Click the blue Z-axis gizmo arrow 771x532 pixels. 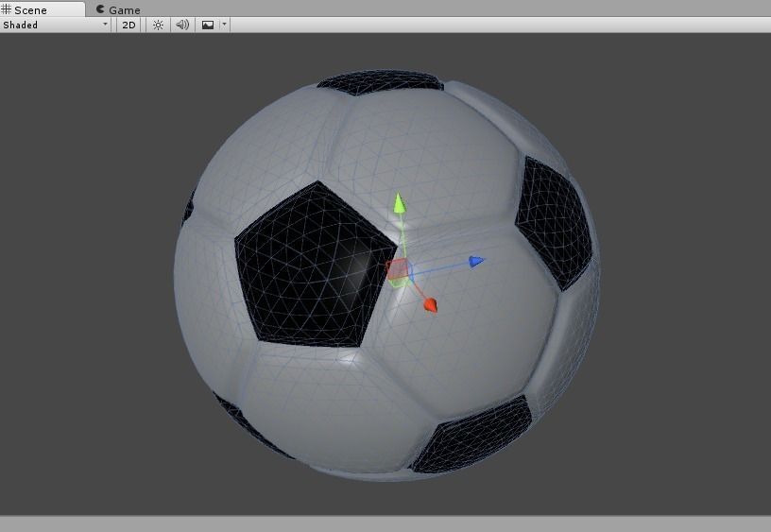click(476, 261)
